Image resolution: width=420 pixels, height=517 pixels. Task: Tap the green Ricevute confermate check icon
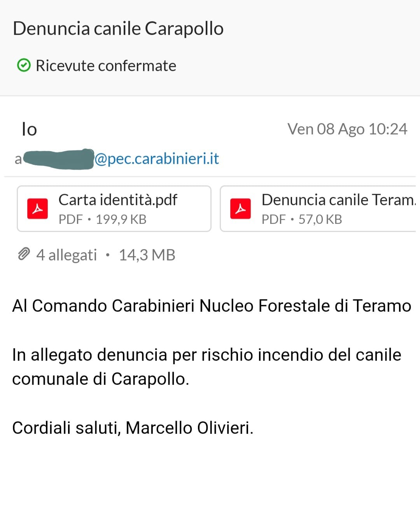click(24, 65)
